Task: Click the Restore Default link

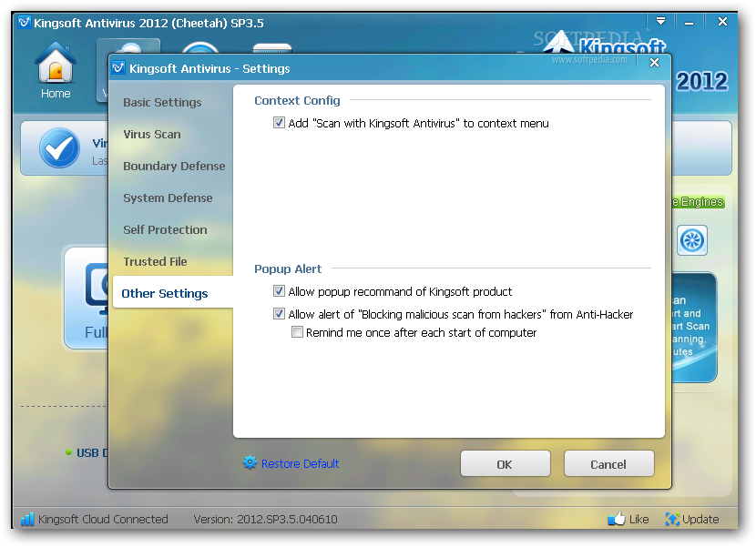Action: [300, 463]
